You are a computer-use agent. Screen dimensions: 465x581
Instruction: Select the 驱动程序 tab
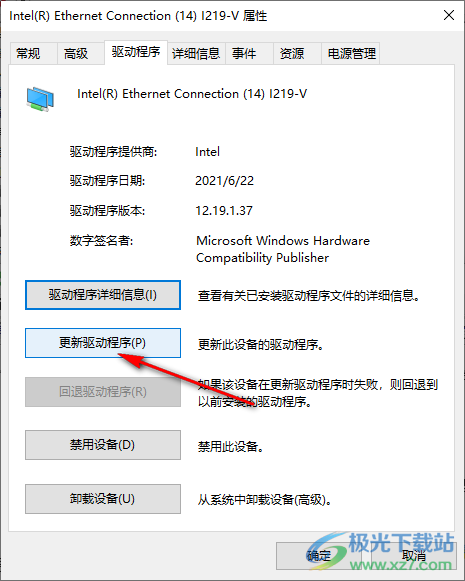click(x=136, y=52)
